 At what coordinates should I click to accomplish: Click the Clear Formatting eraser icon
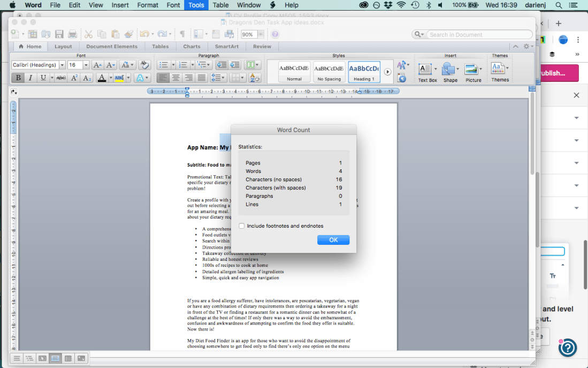143,65
